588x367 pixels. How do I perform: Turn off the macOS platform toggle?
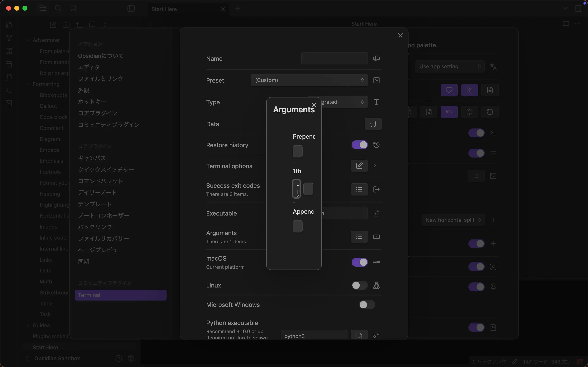coord(359,262)
